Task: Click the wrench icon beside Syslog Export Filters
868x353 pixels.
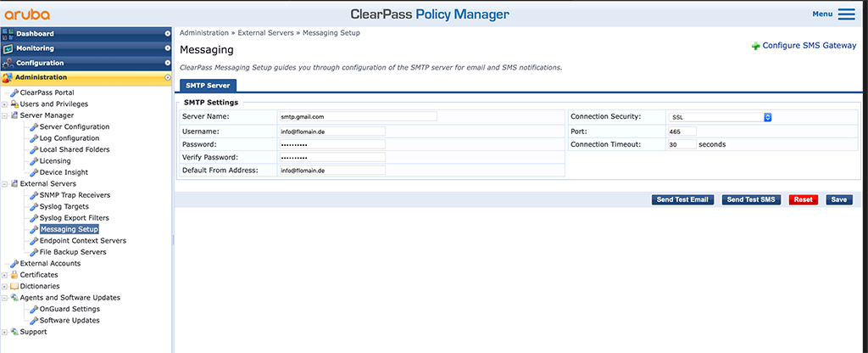Action: (x=34, y=218)
